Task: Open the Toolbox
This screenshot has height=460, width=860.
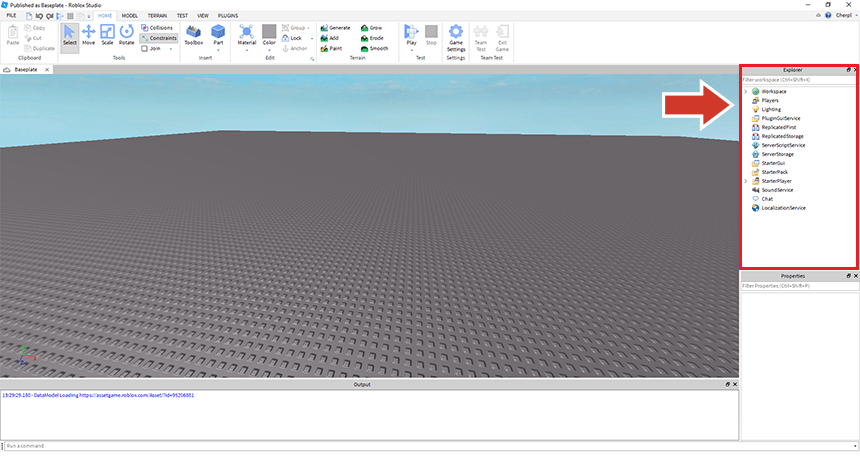Action: coord(194,35)
